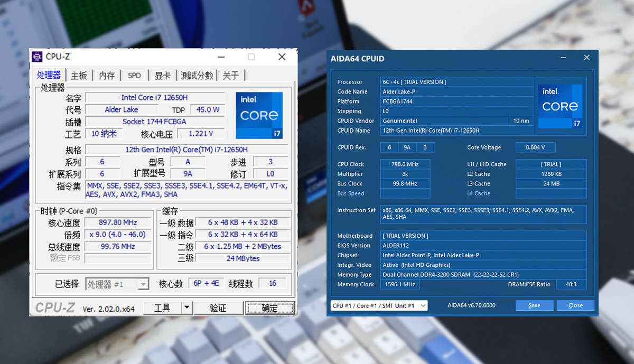This screenshot has height=364, width=634.
Task: Click the thread count 16 field
Action: [x=273, y=284]
